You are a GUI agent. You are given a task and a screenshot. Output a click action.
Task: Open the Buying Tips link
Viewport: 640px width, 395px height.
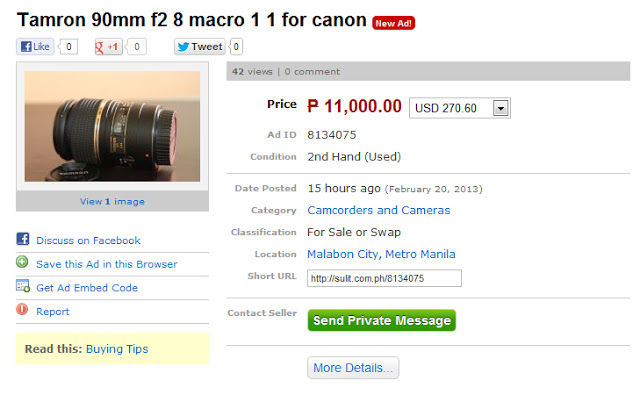coord(117,349)
